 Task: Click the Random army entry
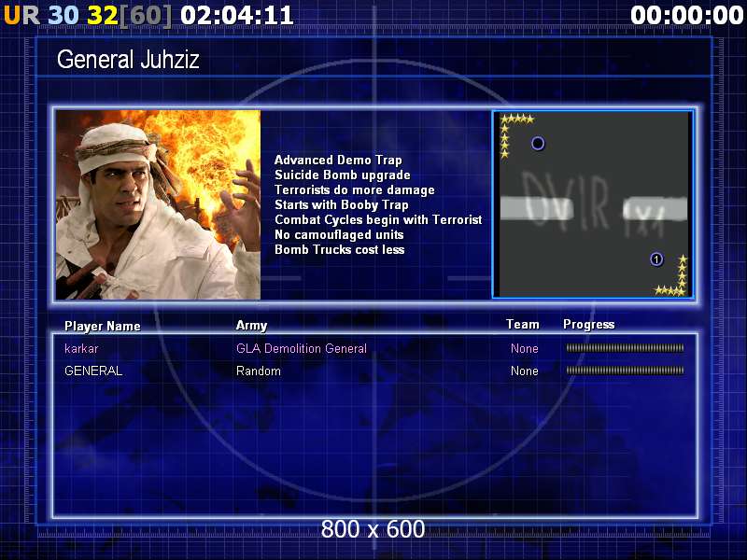point(259,371)
